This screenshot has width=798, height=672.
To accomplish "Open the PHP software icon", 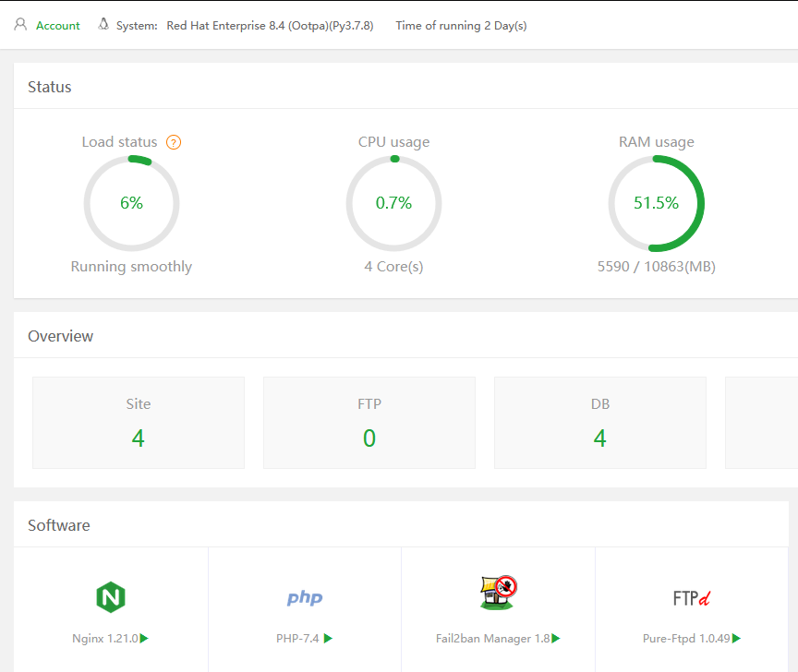I will click(x=304, y=598).
